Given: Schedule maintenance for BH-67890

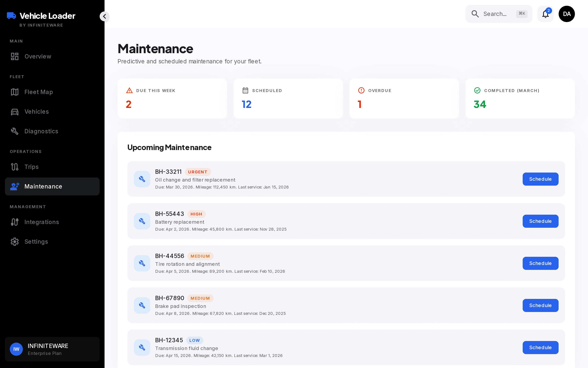Looking at the screenshot, I should point(540,305).
